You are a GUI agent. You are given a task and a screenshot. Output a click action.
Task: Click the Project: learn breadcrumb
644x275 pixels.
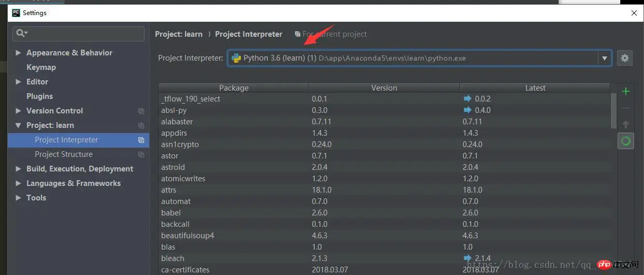179,34
